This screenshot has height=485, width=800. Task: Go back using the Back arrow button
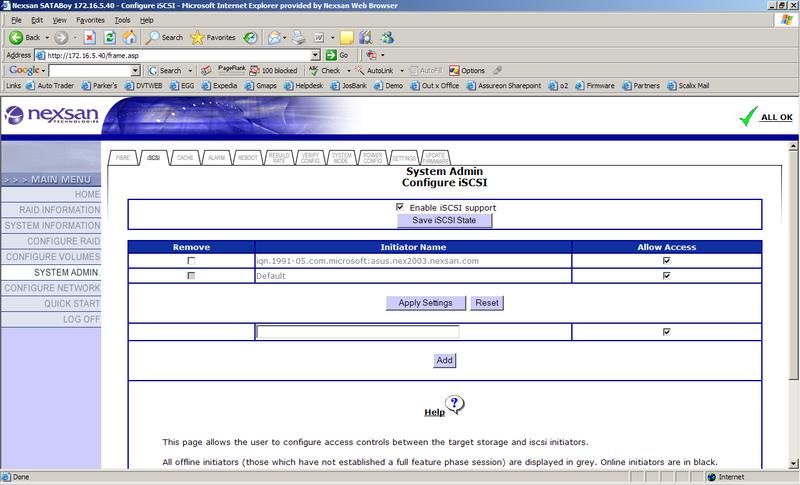coord(25,37)
